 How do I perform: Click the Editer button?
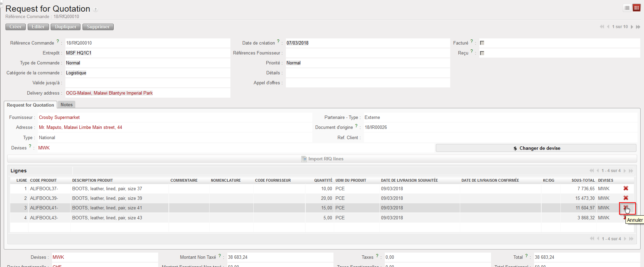point(38,27)
